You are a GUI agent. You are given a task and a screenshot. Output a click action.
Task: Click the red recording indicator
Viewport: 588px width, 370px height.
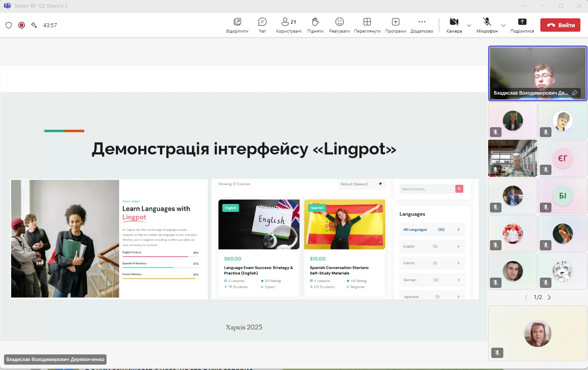(x=21, y=25)
